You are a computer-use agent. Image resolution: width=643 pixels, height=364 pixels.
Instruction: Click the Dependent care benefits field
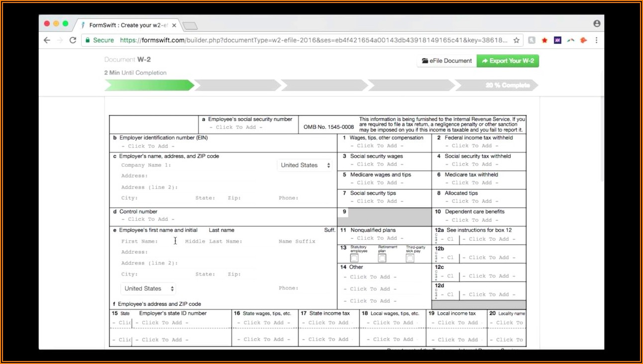point(472,220)
